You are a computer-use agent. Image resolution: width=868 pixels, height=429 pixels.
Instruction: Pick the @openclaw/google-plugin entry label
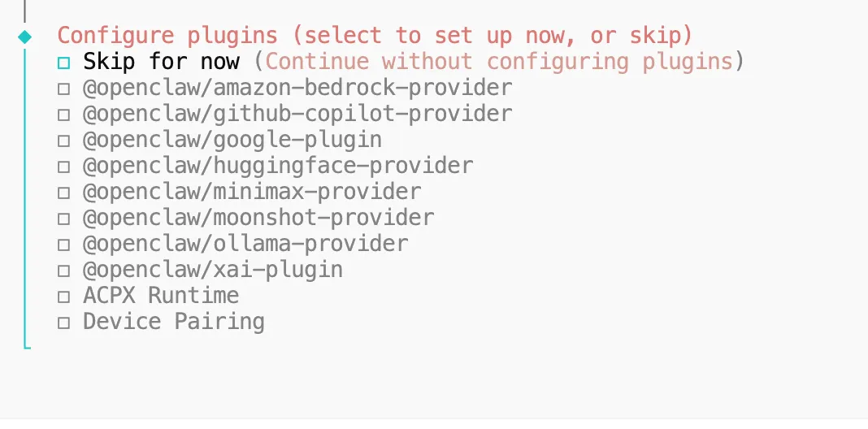click(232, 140)
